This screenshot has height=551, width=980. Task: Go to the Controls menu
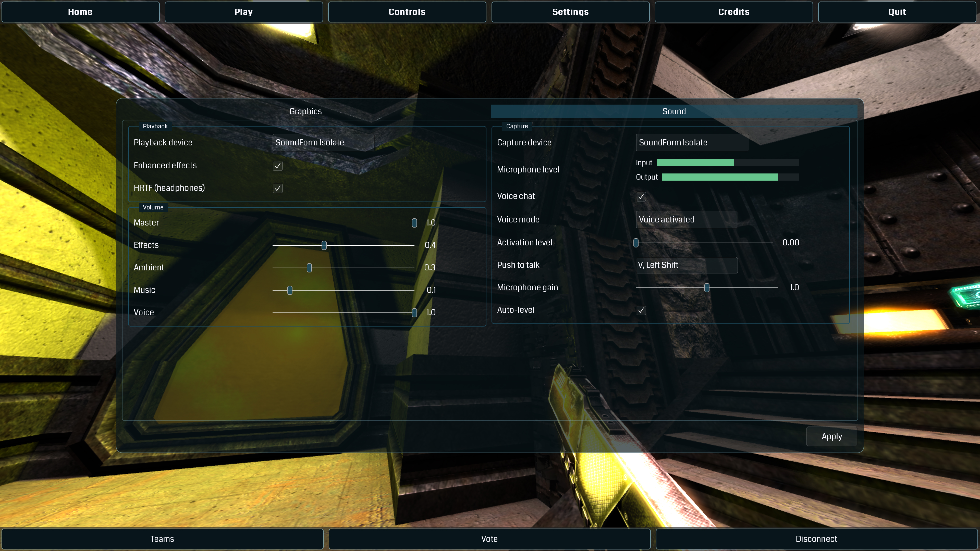(x=407, y=12)
